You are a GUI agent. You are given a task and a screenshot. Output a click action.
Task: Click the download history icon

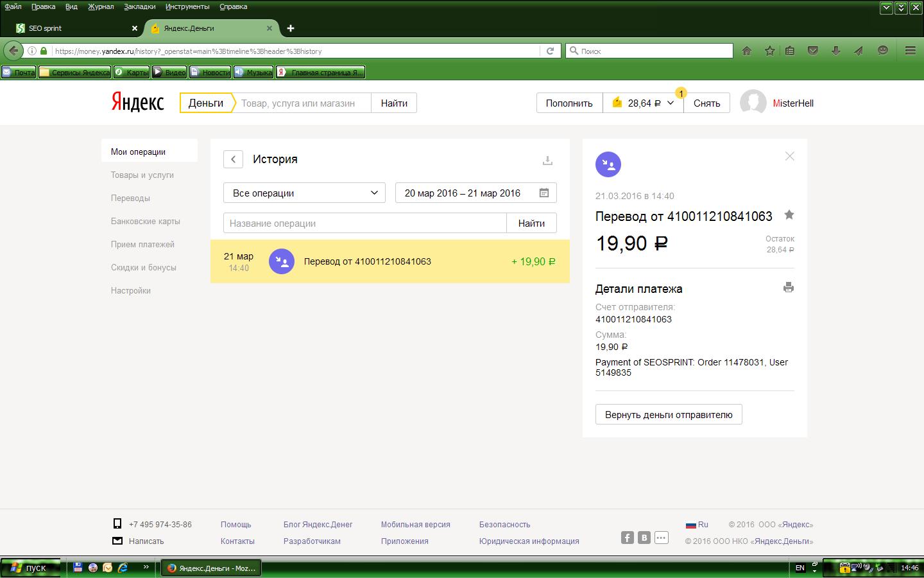(x=547, y=161)
